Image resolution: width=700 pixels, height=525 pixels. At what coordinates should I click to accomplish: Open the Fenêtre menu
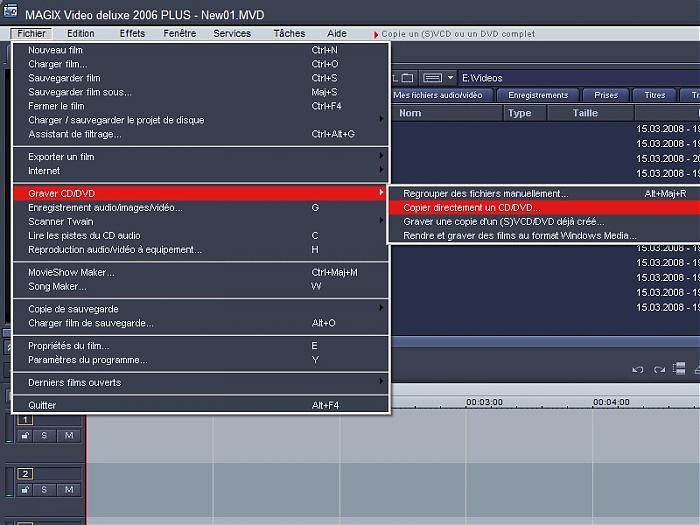click(x=179, y=33)
